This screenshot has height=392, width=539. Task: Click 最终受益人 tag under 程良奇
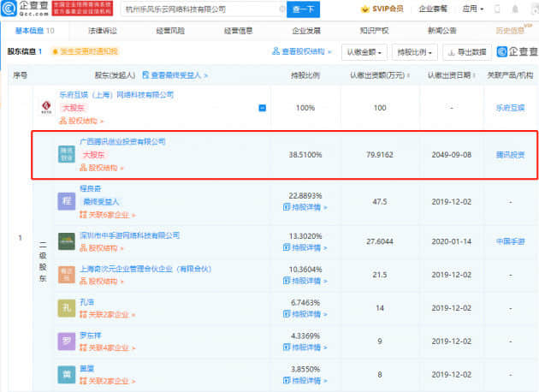pyautogui.click(x=101, y=202)
